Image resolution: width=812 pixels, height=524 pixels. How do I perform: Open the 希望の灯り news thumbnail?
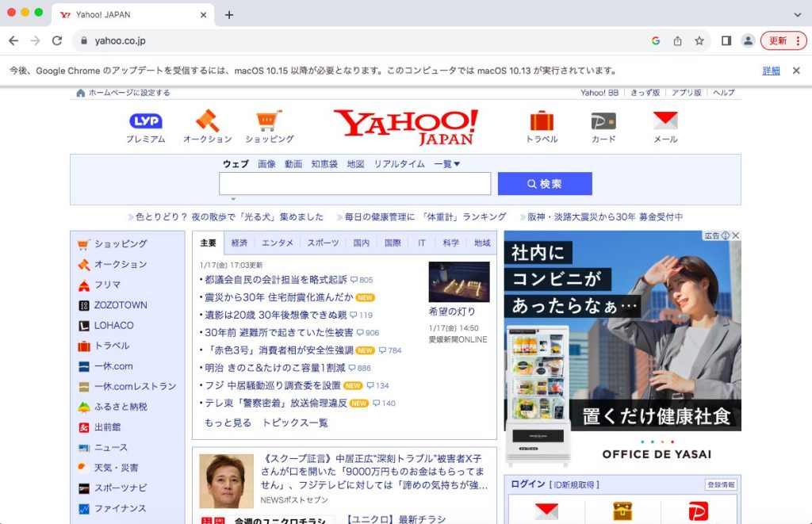pos(459,281)
